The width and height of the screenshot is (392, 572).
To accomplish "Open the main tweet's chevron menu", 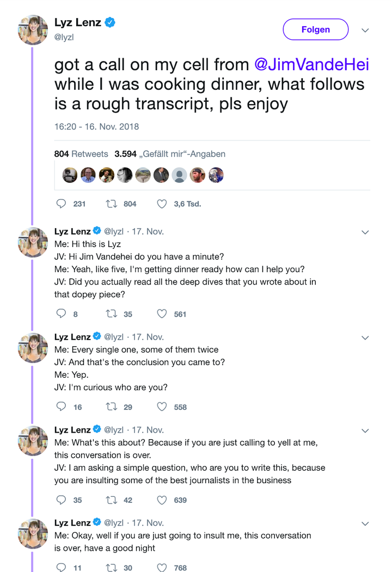I will [365, 30].
